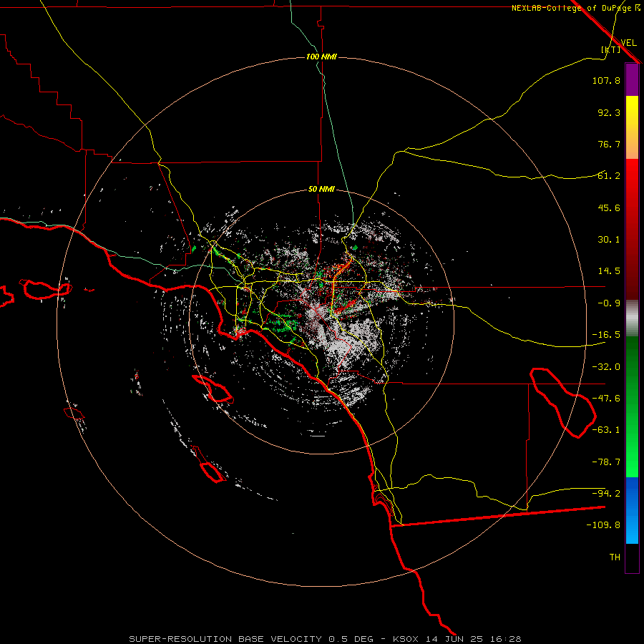Click the "50 NMI" range ring label
The image size is (644, 644).
[x=321, y=189]
